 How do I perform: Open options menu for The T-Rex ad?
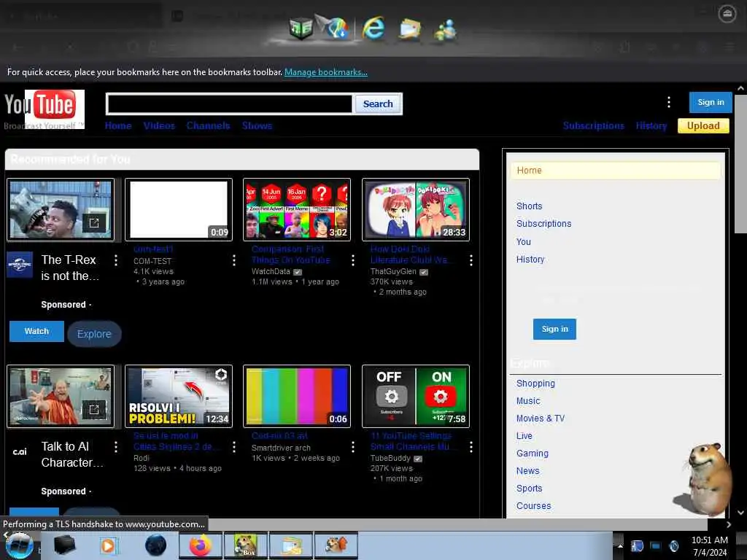[x=116, y=260]
